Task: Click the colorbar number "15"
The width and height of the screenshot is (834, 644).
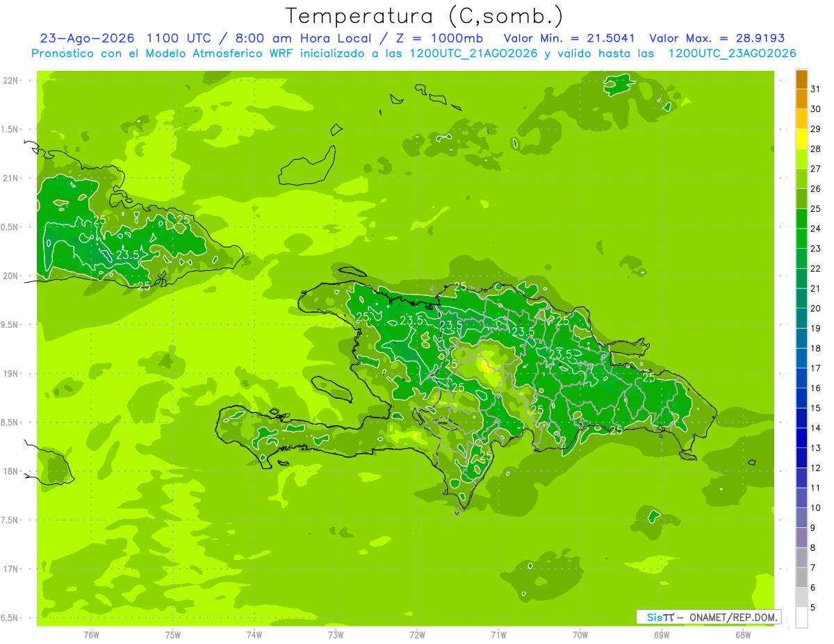Action: click(x=816, y=408)
